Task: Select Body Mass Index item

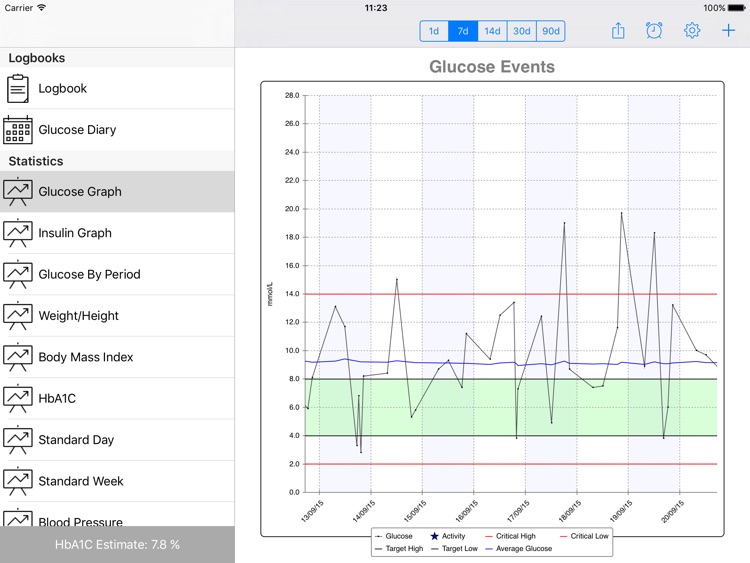Action: tap(85, 357)
